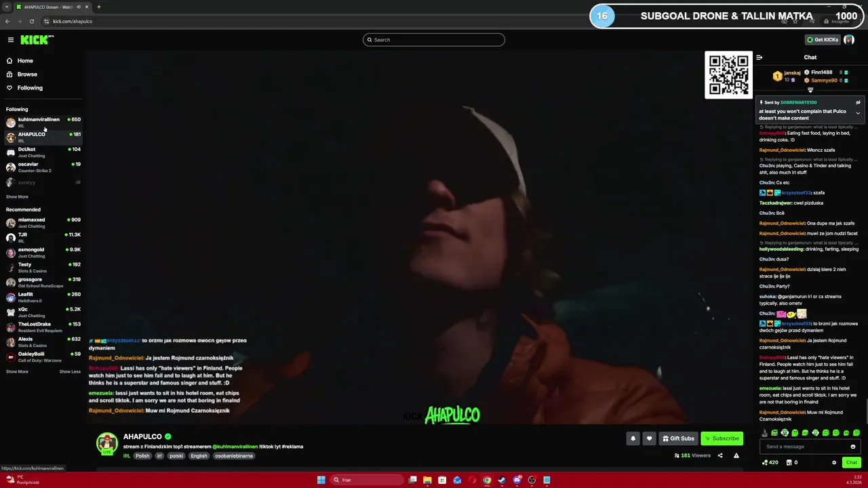This screenshot has height=488, width=868.
Task: Open @kuhlmanvirallinen link in stream title
Action: (235, 447)
